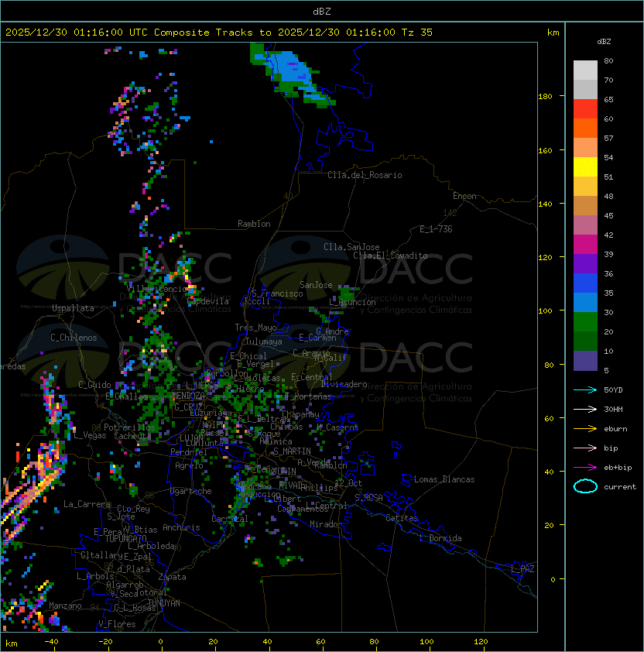Click the S_Francisco map label
This screenshot has width=644, height=652.
[277, 293]
